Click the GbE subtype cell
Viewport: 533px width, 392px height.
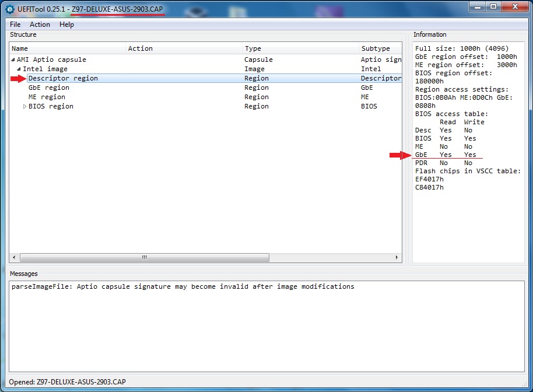[x=367, y=87]
